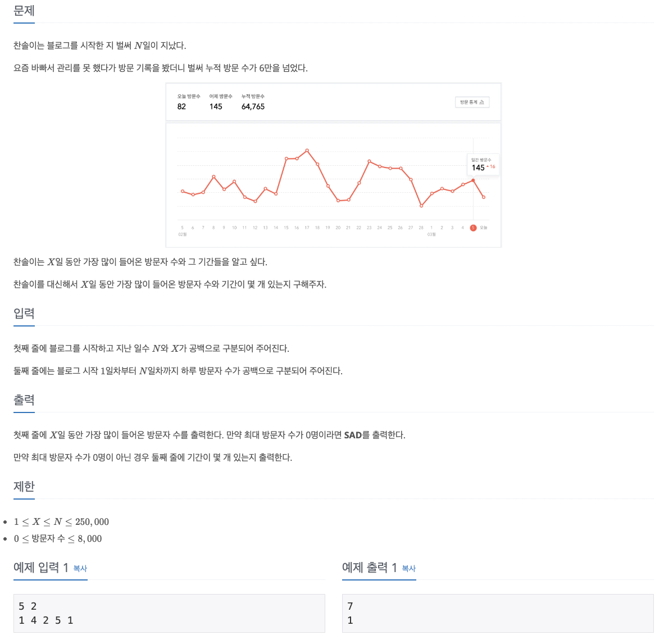Click the 문제 section heading

(x=24, y=11)
